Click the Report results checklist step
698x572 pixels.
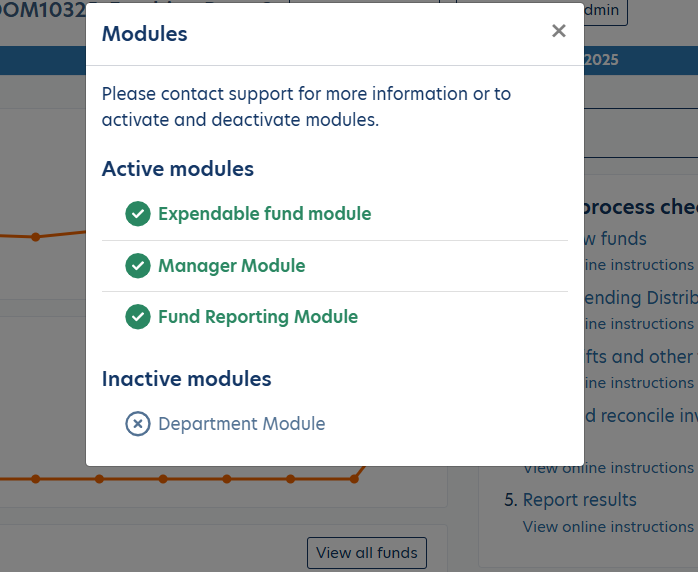pyautogui.click(x=579, y=500)
